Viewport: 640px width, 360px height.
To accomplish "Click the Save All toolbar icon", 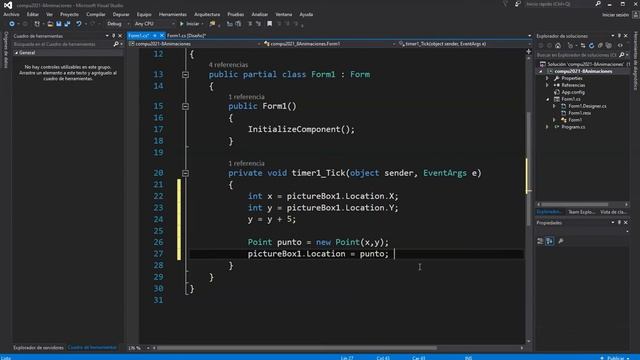I will pos(67,24).
